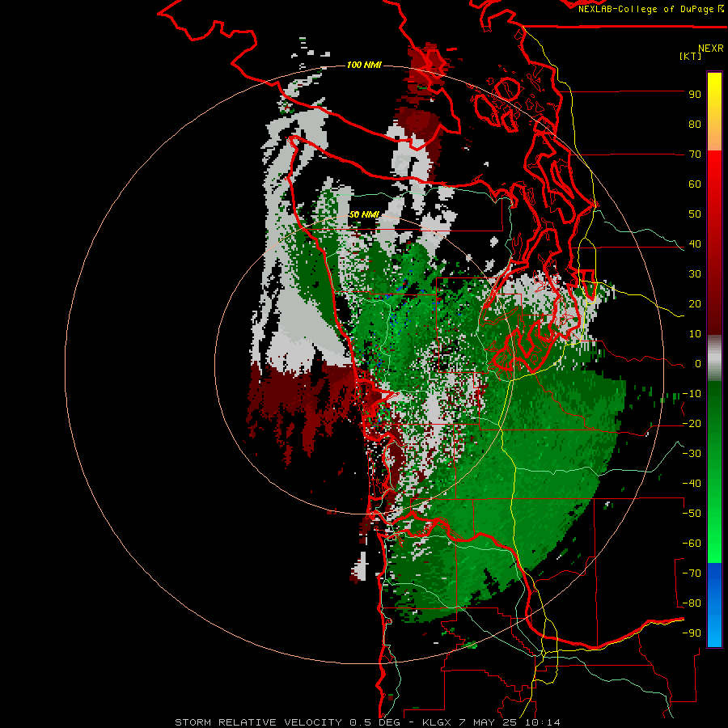
Task: Select the 20 value on the velocity scale
Action: tap(695, 304)
